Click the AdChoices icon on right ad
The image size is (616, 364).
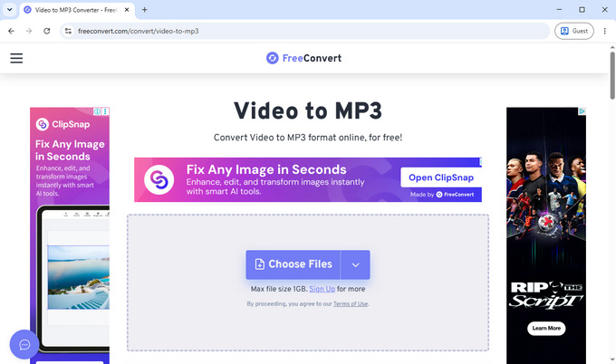[582, 111]
